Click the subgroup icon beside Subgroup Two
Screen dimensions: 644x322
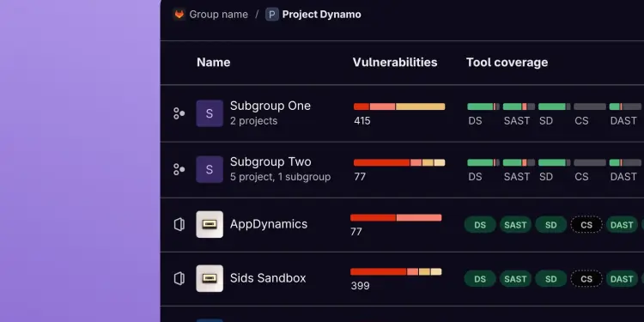click(179, 169)
